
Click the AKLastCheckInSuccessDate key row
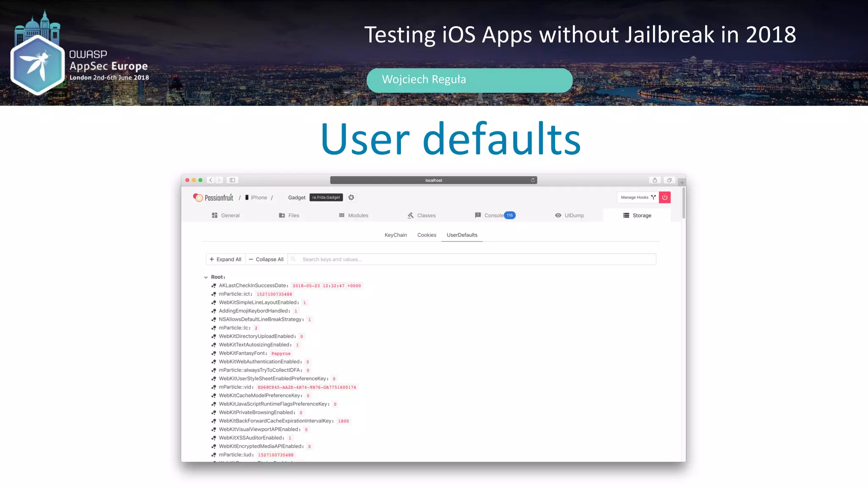287,286
